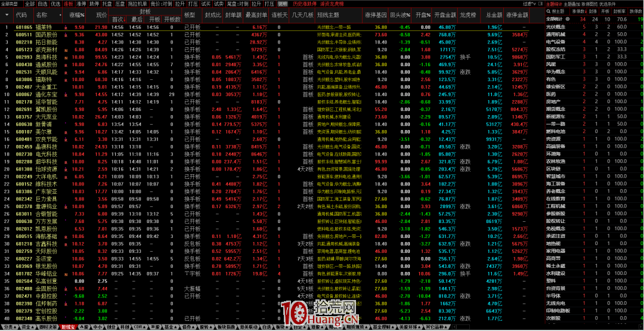644x331 pixels.
Task: Click the 全部类型 selector
Action: 8,4
